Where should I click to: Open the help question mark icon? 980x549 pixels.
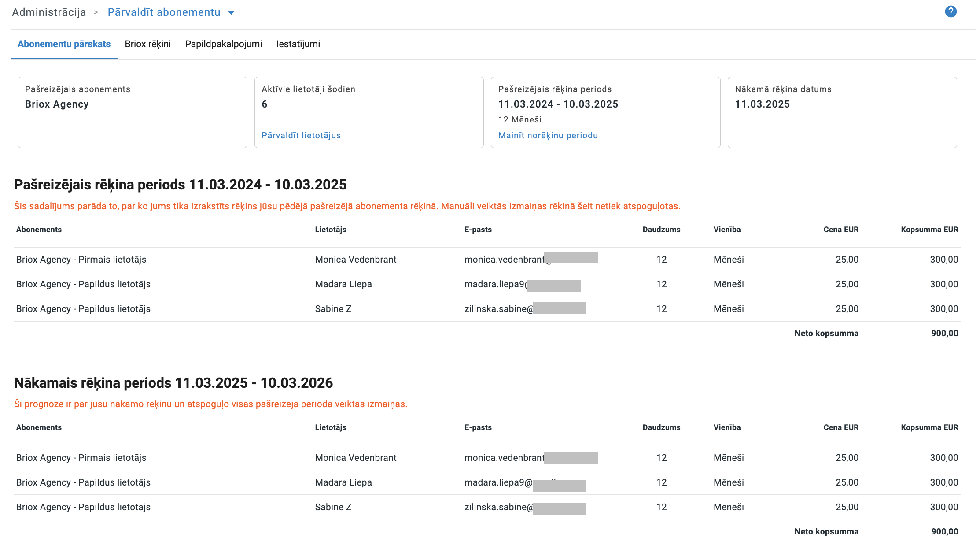(951, 12)
